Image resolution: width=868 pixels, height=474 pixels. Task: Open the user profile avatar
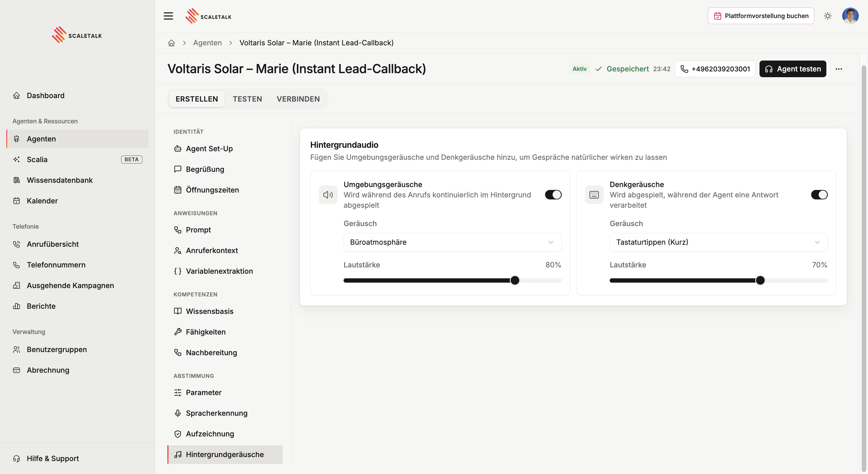coord(850,16)
